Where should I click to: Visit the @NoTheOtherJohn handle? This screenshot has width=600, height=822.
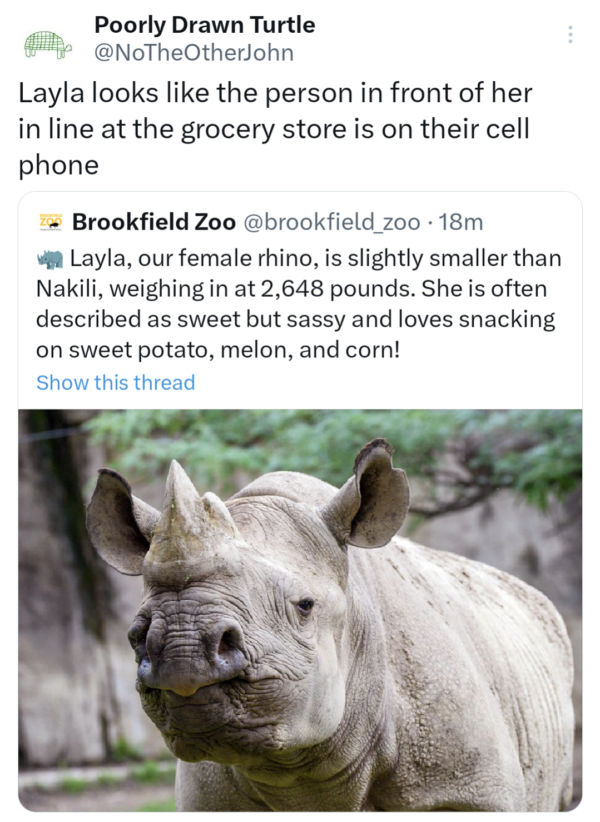tap(193, 52)
